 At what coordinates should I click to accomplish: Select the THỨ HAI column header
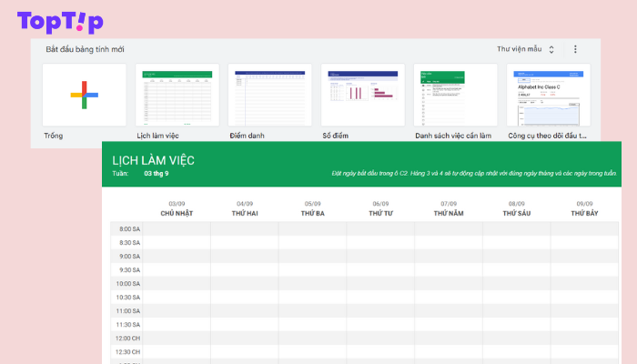click(245, 213)
